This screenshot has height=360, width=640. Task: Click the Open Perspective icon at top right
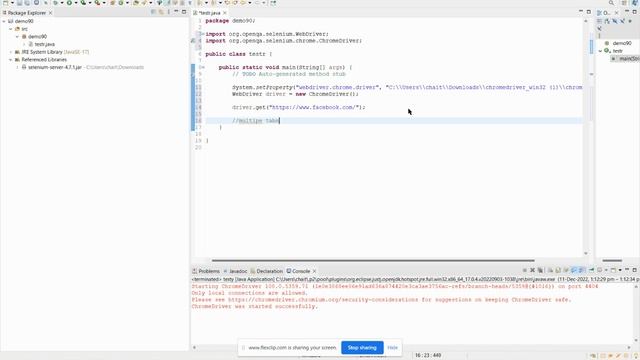[624, 3]
